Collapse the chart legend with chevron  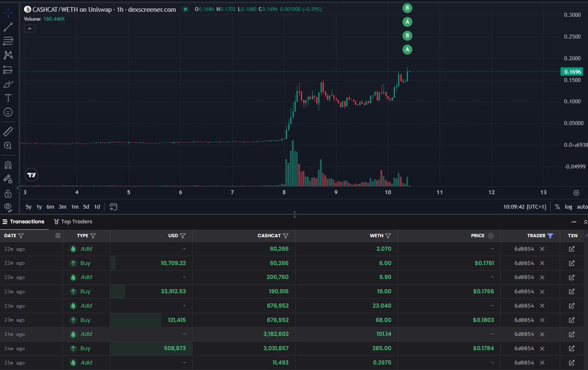coord(29,29)
